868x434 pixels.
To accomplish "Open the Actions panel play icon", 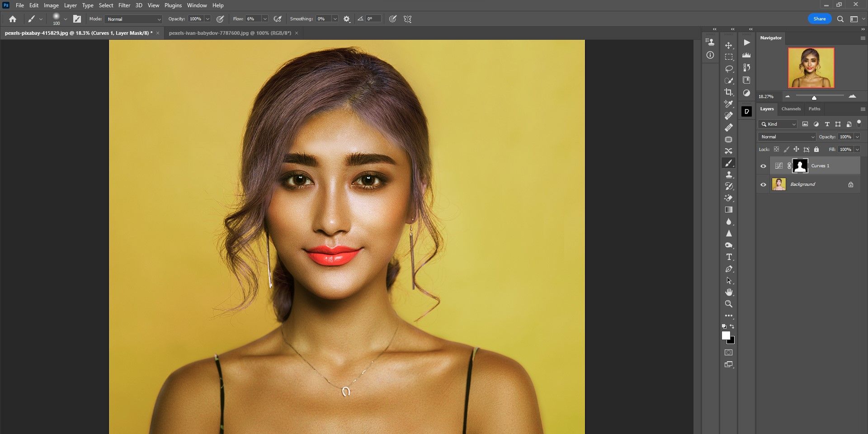I will [x=747, y=42].
